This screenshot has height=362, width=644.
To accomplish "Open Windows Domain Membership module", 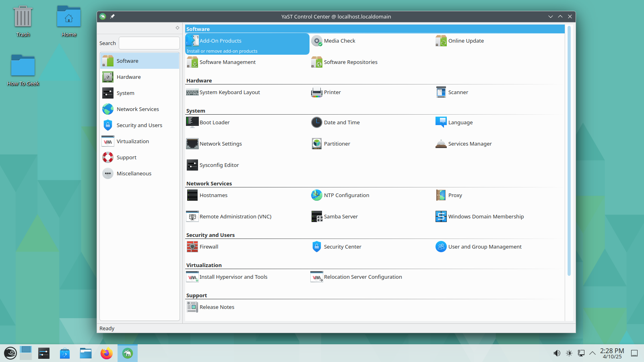I will [x=480, y=217].
